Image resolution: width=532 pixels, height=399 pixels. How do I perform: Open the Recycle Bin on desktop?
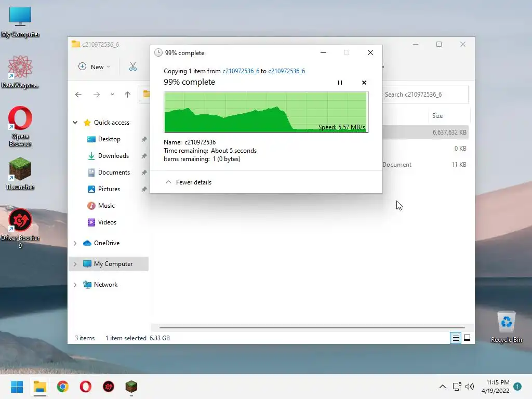[506, 327]
